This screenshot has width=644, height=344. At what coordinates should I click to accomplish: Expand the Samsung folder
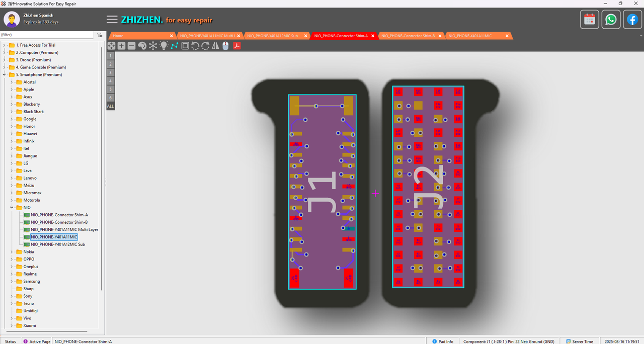(12, 281)
